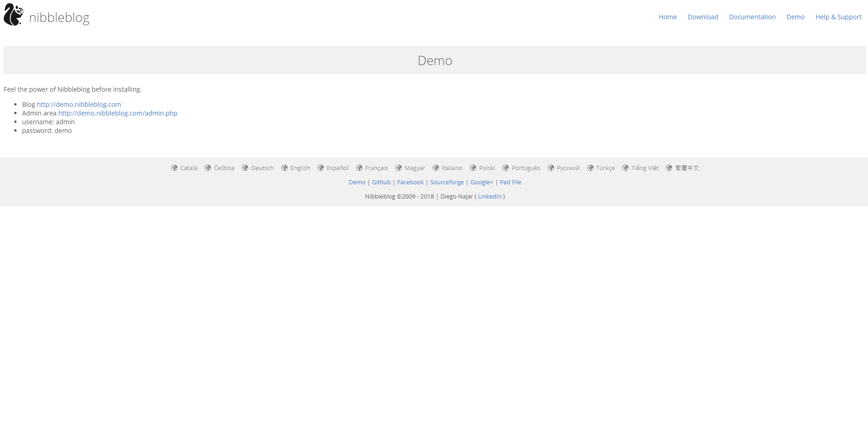Select Demo in the top navigation
Screen dimensions: 868x430
pyautogui.click(x=796, y=17)
